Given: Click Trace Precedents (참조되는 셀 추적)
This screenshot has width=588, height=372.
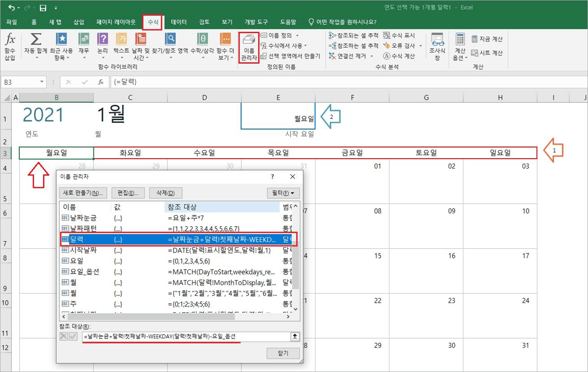Looking at the screenshot, I should [x=354, y=35].
